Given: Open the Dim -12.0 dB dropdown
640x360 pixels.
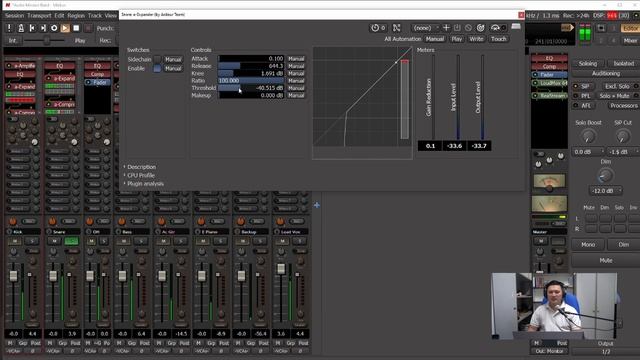Looking at the screenshot, I should tap(606, 191).
